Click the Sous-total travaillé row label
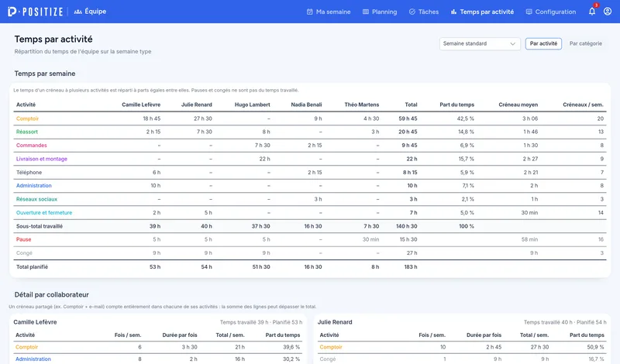Image resolution: width=620 pixels, height=364 pixels. [40, 226]
